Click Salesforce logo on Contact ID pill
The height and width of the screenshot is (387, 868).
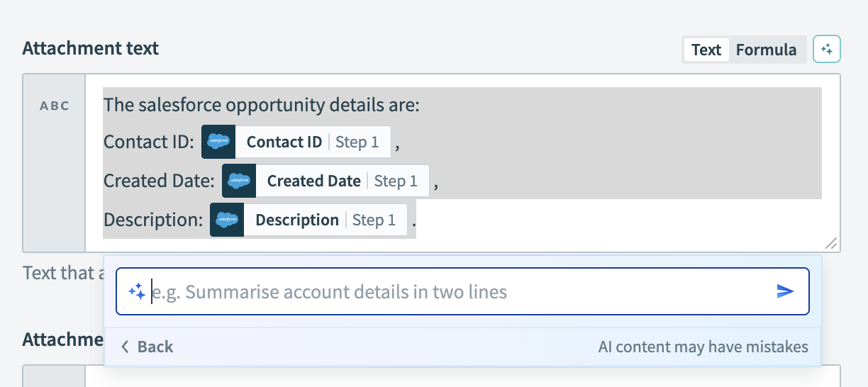(218, 142)
